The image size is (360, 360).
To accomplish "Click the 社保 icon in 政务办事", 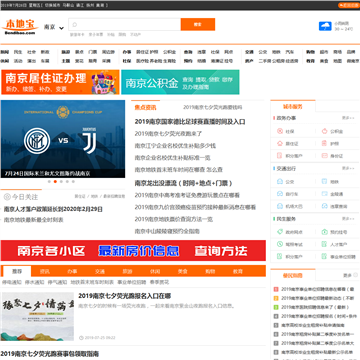I will (280, 131).
